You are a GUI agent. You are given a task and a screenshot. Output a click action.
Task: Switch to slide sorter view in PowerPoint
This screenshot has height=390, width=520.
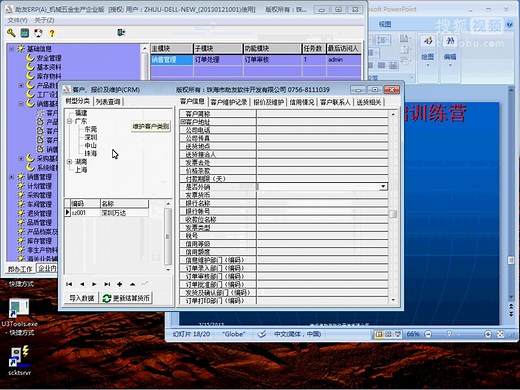tap(388, 334)
